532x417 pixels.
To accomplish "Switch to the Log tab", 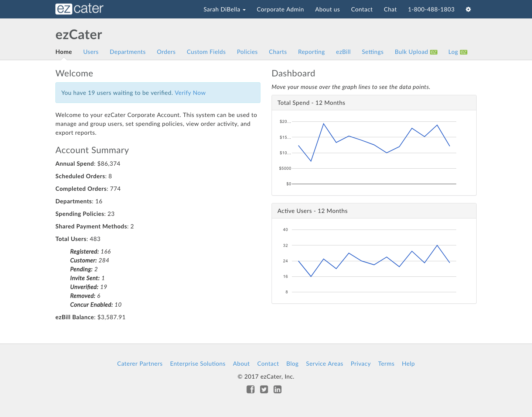I will click(453, 52).
